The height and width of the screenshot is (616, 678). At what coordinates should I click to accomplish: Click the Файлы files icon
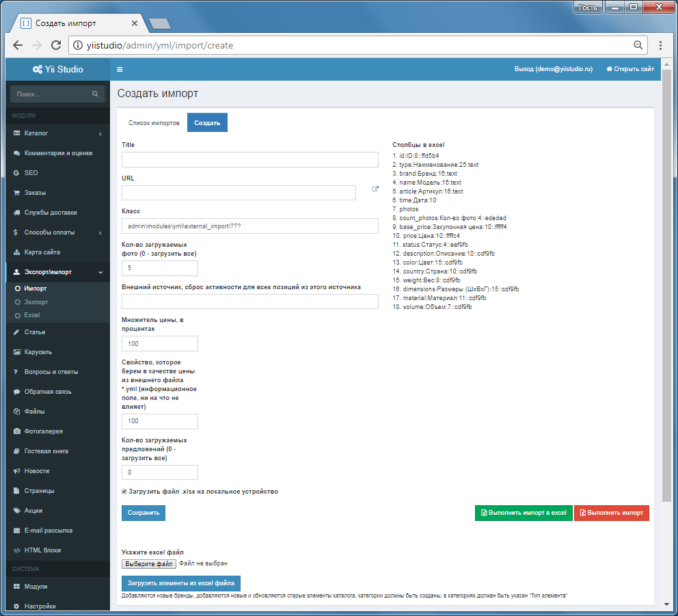click(x=16, y=412)
